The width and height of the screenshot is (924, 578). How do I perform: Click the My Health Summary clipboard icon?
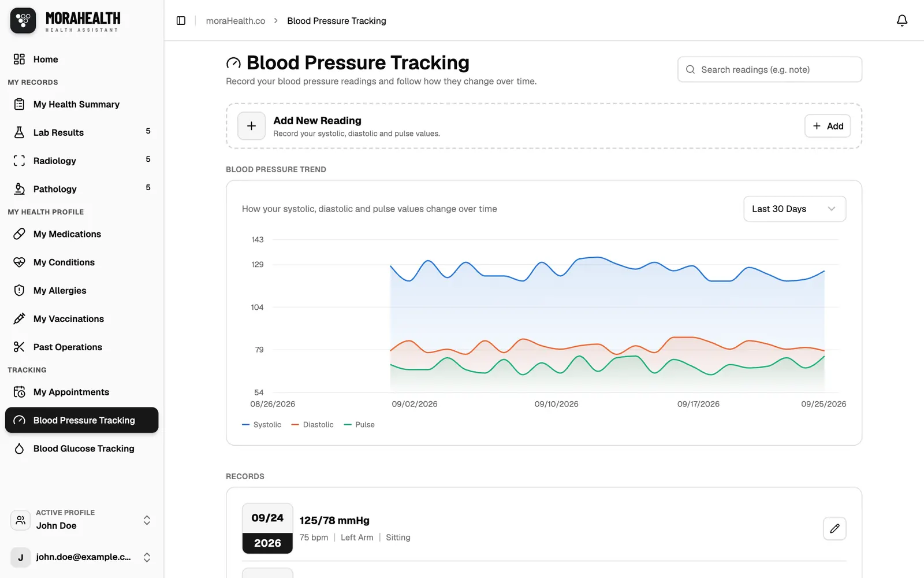[19, 104]
